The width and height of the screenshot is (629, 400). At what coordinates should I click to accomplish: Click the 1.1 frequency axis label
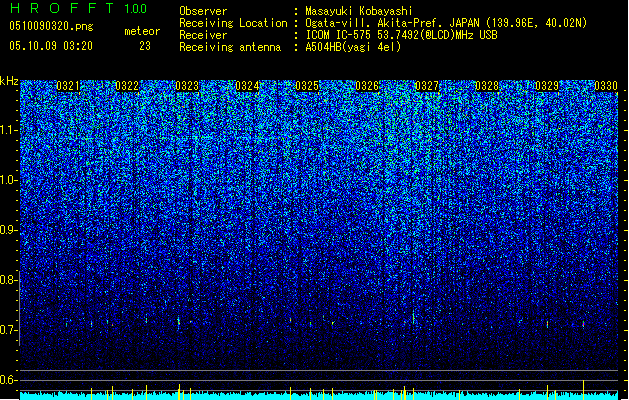click(9, 130)
